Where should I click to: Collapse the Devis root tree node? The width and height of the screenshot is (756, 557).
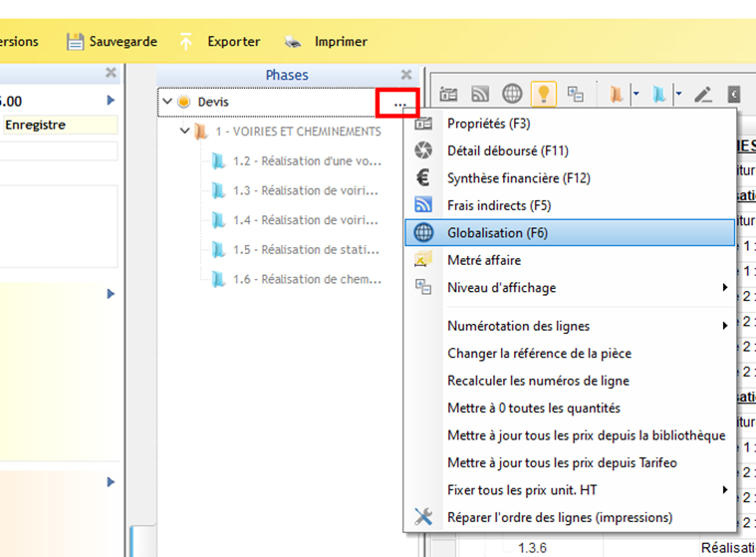tap(167, 102)
